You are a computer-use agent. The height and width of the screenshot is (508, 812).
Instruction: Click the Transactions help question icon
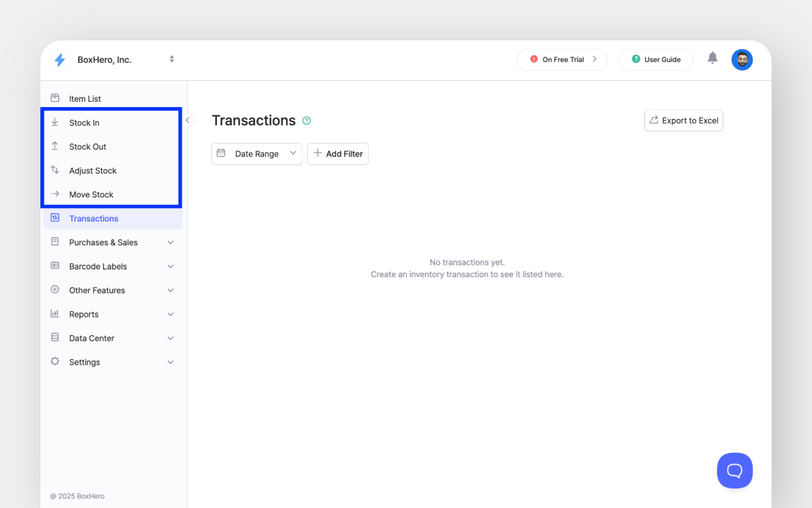click(x=307, y=121)
